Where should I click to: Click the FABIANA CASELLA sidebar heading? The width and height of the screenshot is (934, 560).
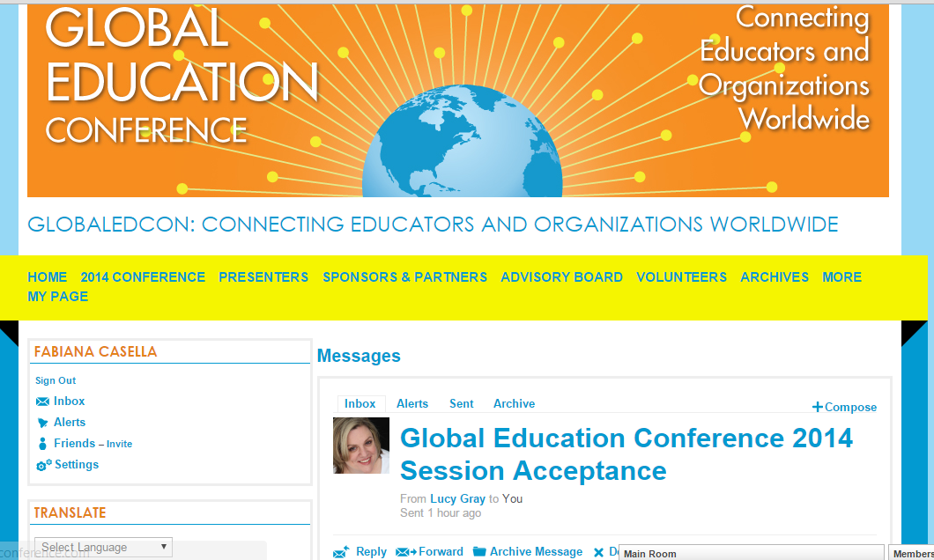point(95,351)
